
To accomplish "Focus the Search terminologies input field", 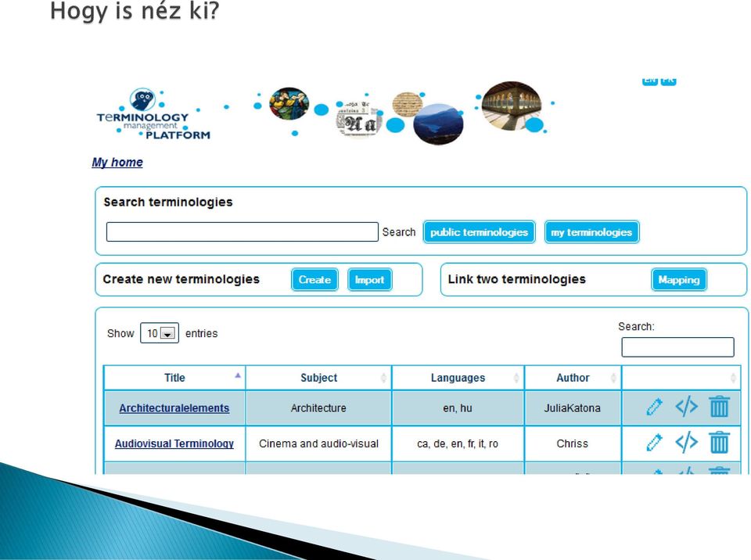I will (243, 232).
